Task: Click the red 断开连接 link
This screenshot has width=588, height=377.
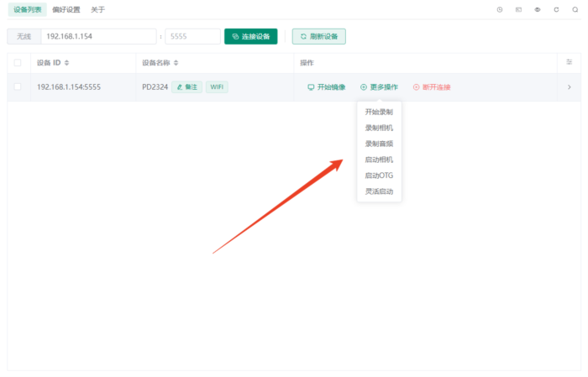Action: click(x=432, y=86)
